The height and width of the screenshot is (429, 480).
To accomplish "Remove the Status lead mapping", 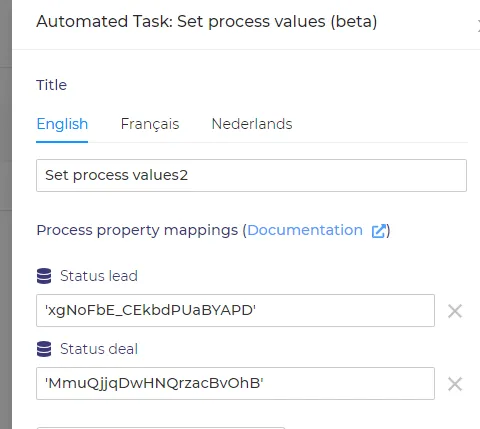I will point(455,311).
